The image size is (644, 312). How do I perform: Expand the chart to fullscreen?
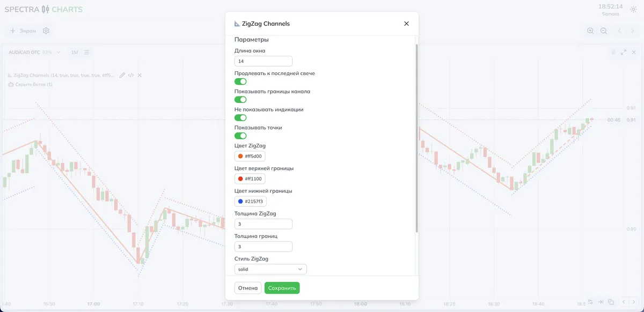point(624,53)
